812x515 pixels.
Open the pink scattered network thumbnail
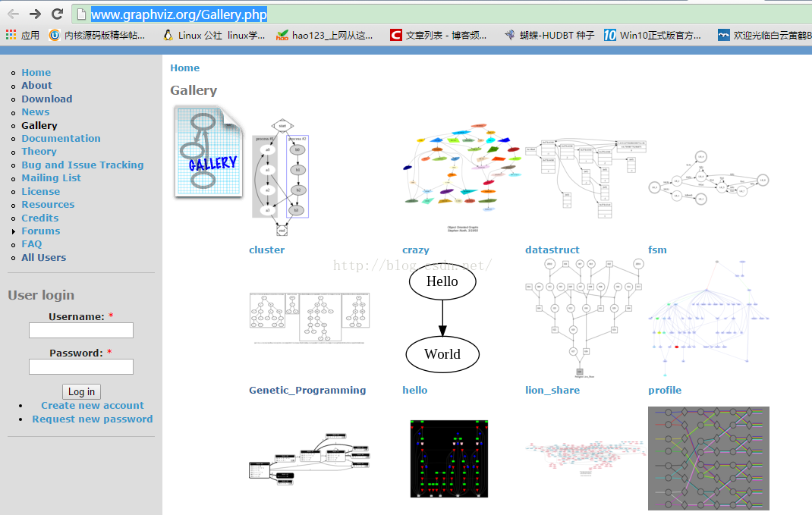coord(585,459)
